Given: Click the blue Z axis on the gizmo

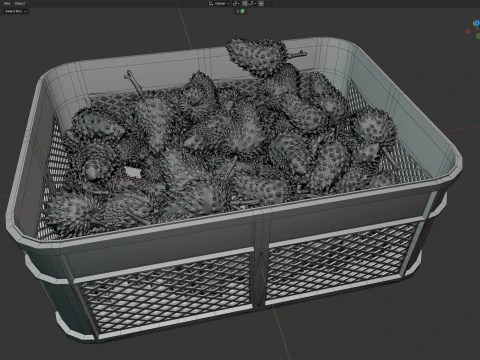Looking at the screenshot, I should point(477,23).
